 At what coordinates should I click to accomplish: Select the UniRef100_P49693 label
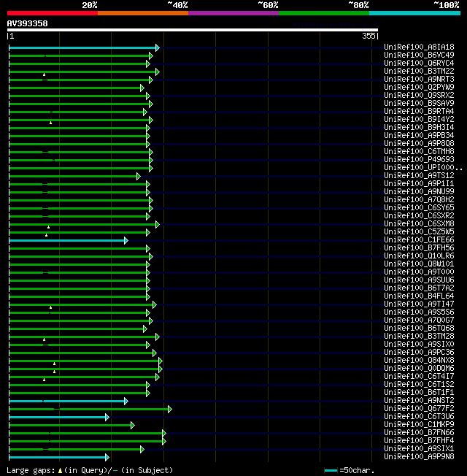(x=419, y=159)
